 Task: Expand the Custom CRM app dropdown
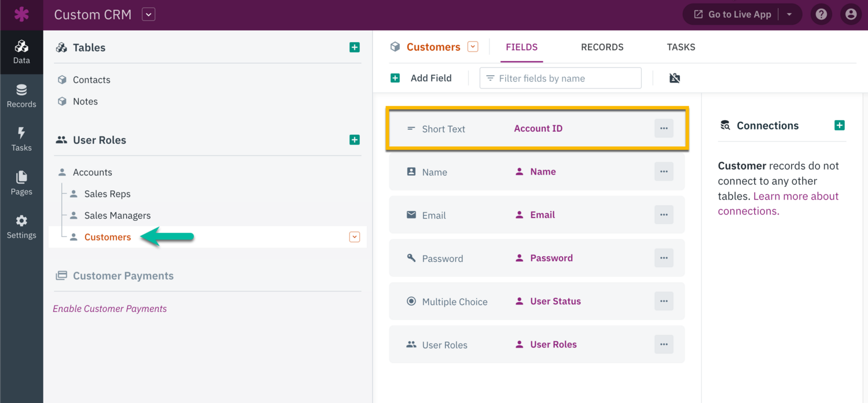coord(149,14)
